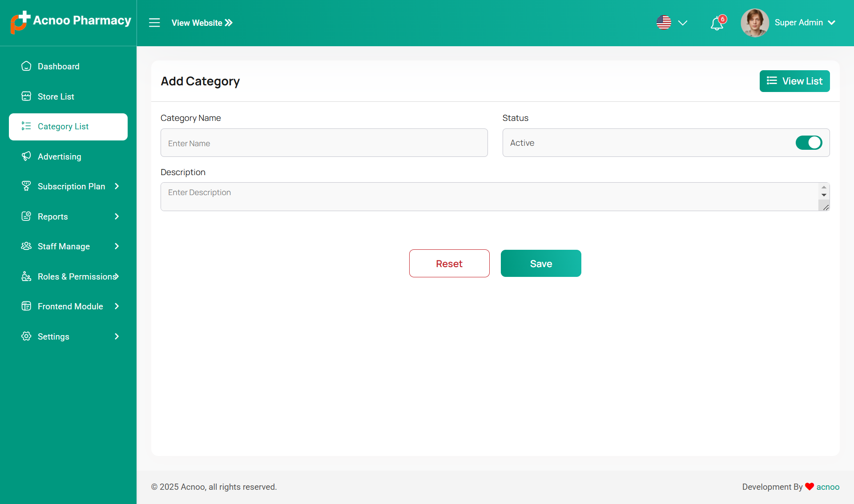
Task: Click the Category Name input field
Action: point(324,143)
